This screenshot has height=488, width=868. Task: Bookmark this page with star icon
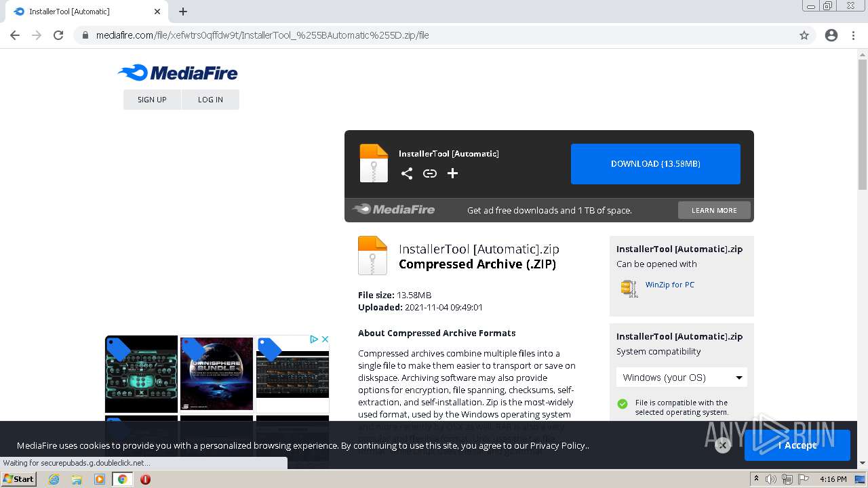pyautogui.click(x=804, y=35)
